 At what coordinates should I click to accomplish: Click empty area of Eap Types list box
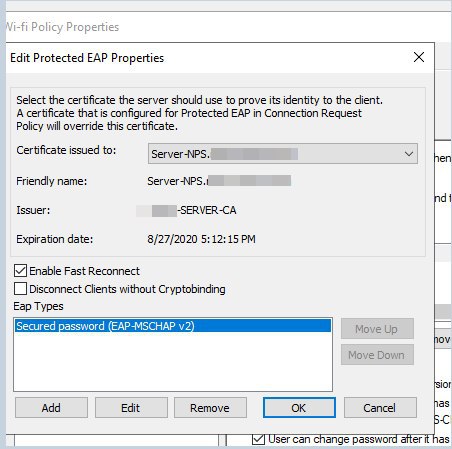[173, 362]
